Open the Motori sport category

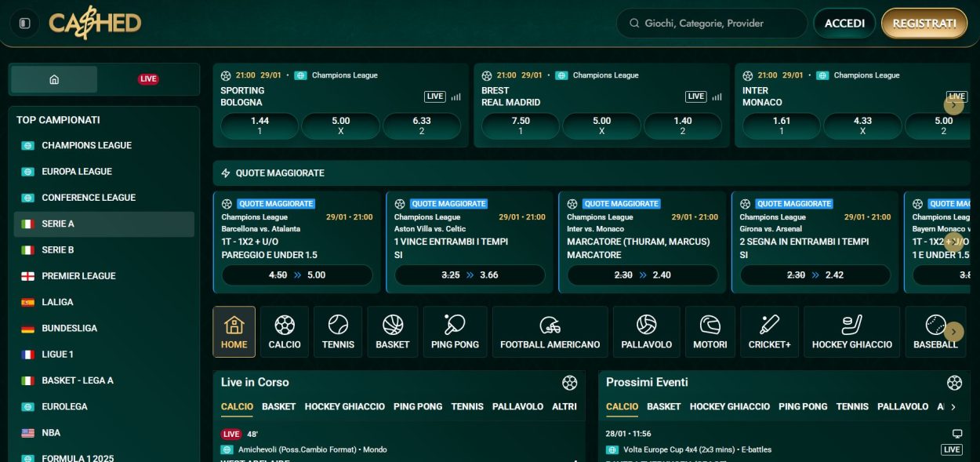click(x=710, y=332)
